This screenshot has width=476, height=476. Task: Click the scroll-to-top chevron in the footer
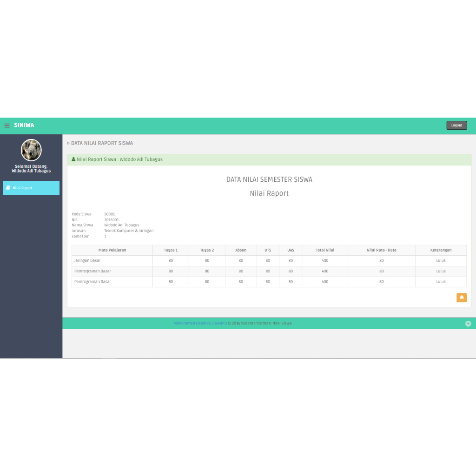tap(468, 324)
